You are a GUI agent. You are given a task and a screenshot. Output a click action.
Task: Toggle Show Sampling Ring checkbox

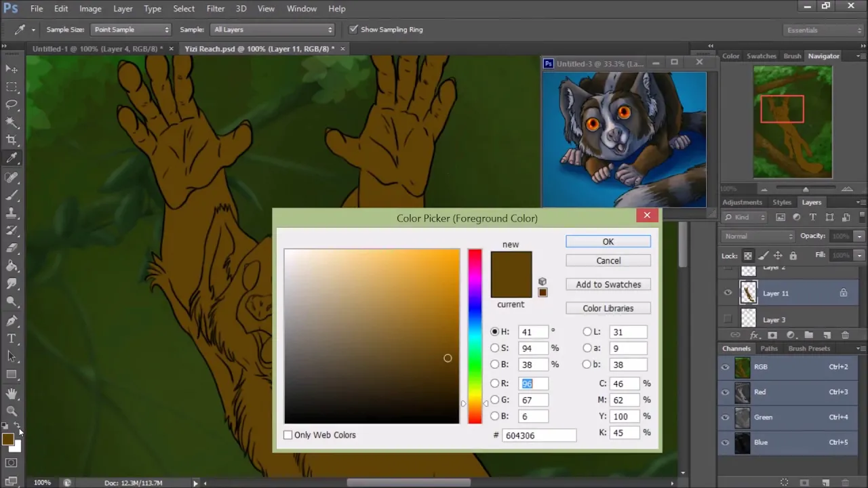tap(353, 29)
